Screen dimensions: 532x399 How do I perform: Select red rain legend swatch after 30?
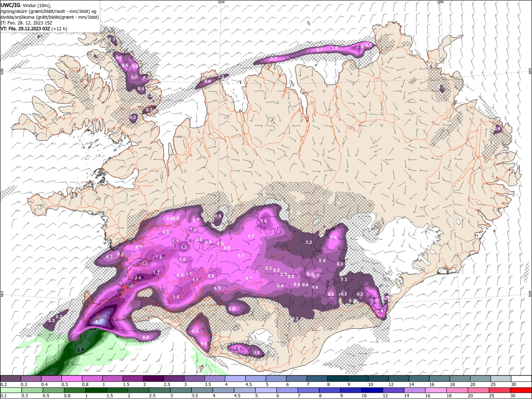pos(522,390)
